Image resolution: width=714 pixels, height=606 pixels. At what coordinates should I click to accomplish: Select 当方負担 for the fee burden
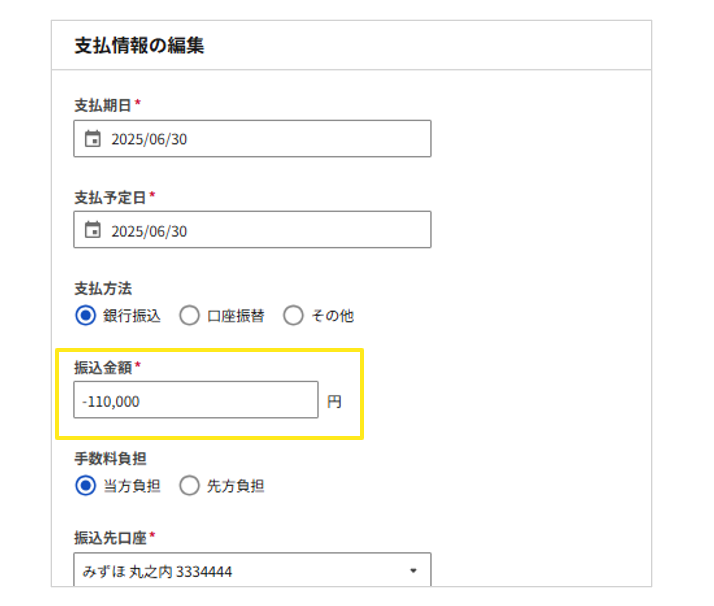click(x=85, y=487)
